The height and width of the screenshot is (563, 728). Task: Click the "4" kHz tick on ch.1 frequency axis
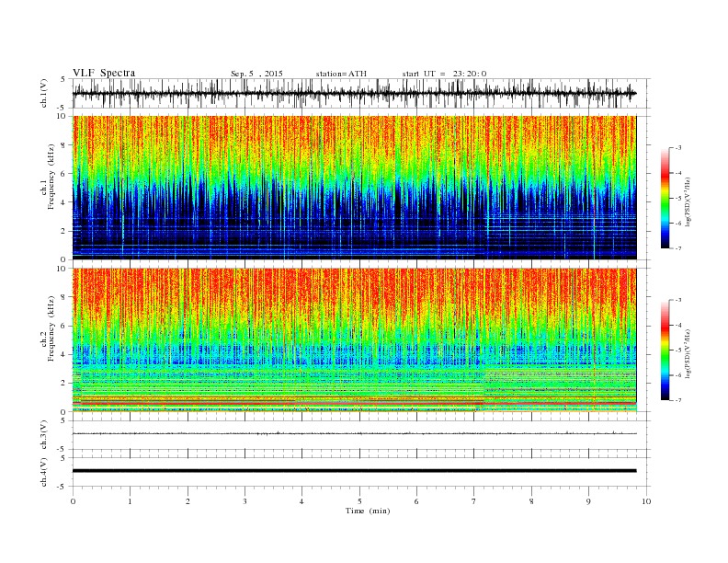pos(63,202)
